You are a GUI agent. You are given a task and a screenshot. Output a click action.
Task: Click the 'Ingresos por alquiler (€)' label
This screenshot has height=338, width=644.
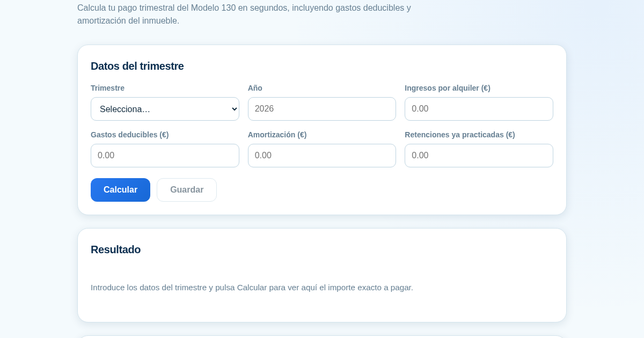pyautogui.click(x=448, y=88)
